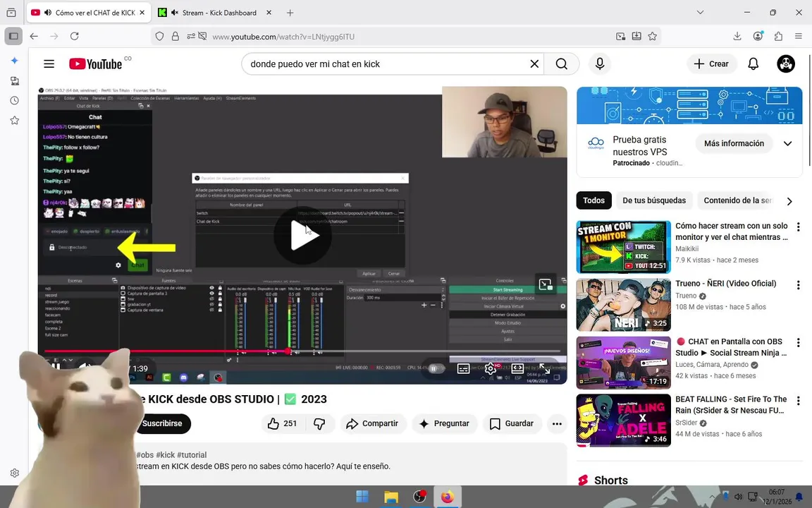Open the YouTube account avatar menu

click(786, 64)
